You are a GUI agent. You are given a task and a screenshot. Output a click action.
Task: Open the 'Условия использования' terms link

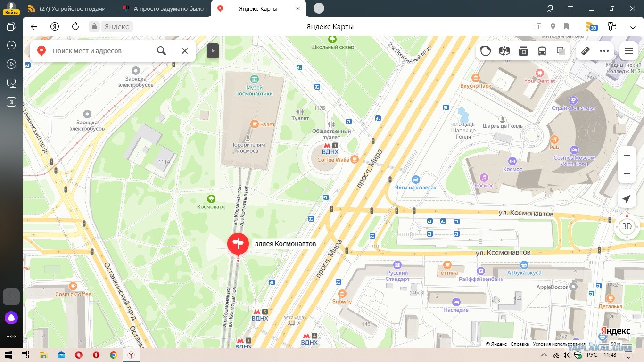pos(559,344)
